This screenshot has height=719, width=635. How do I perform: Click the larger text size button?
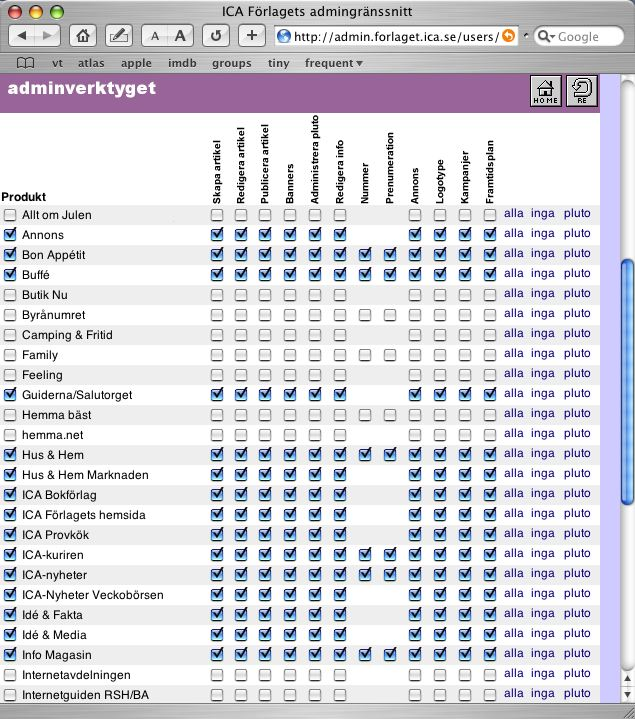coord(180,36)
